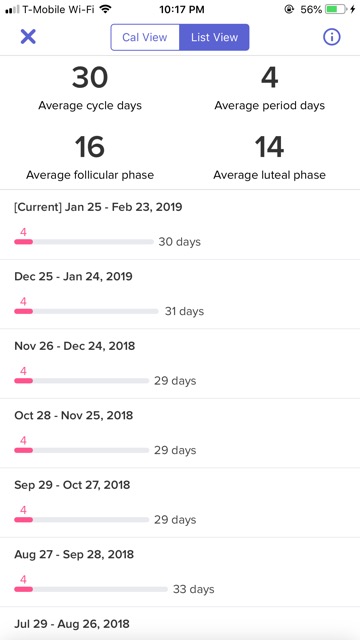Open the current Jan 25 - Feb 23 cycle

180,224
